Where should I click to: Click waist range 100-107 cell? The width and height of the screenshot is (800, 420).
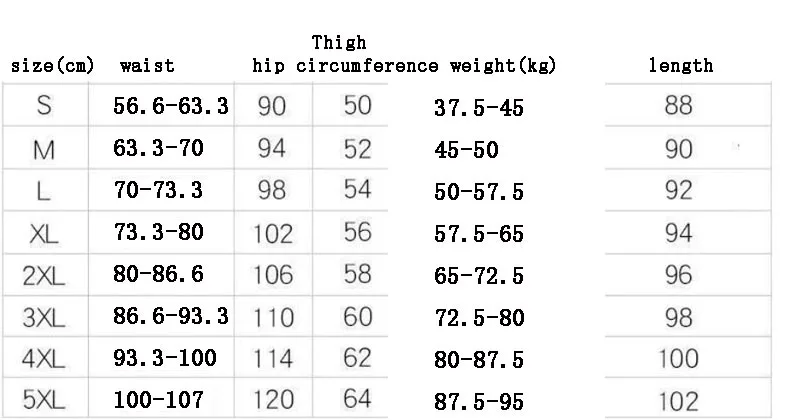(x=161, y=401)
